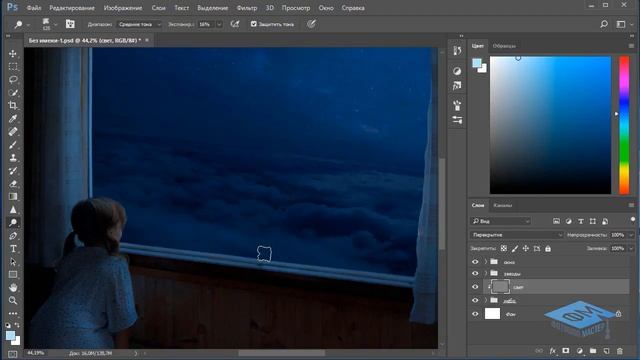Select the 'свет' layer thumbnail
This screenshot has height=360, width=640.
coord(500,287)
